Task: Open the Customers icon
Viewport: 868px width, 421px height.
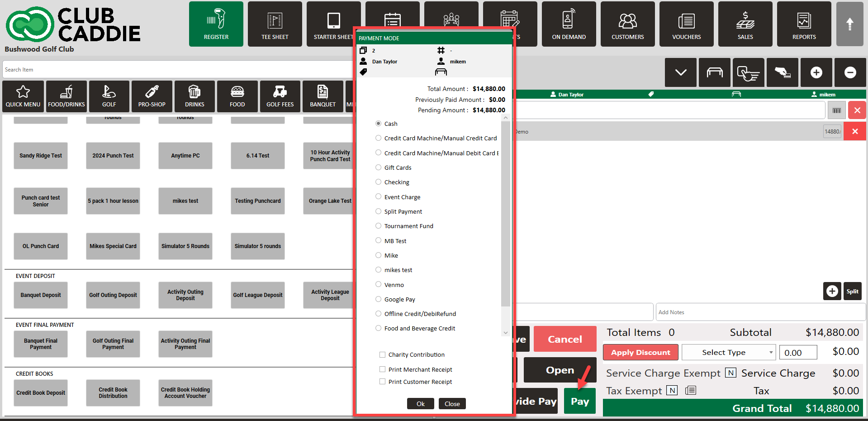Action: pyautogui.click(x=627, y=24)
